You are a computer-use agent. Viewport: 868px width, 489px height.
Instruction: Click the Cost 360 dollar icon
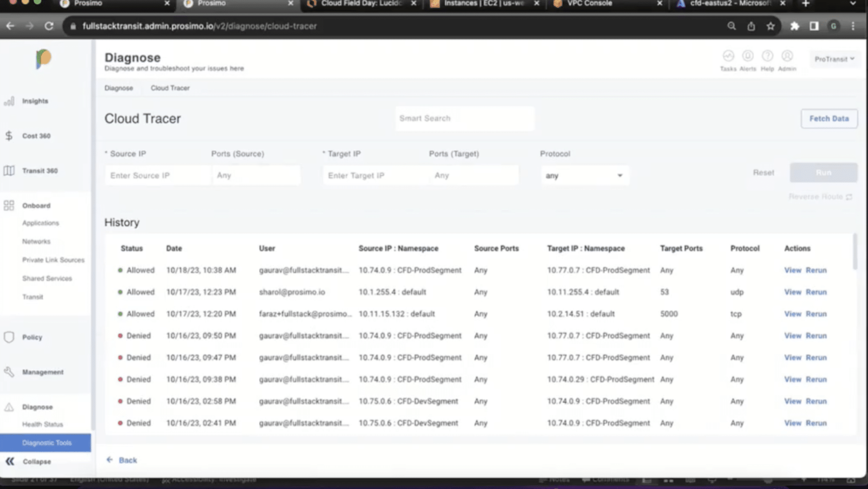tap(9, 136)
